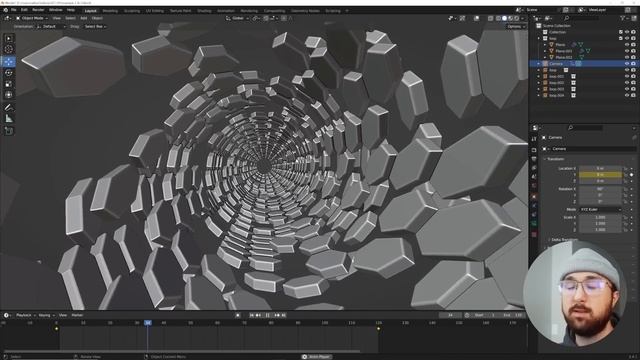Open the Output properties tab
The height and width of the screenshot is (360, 640).
point(534,158)
